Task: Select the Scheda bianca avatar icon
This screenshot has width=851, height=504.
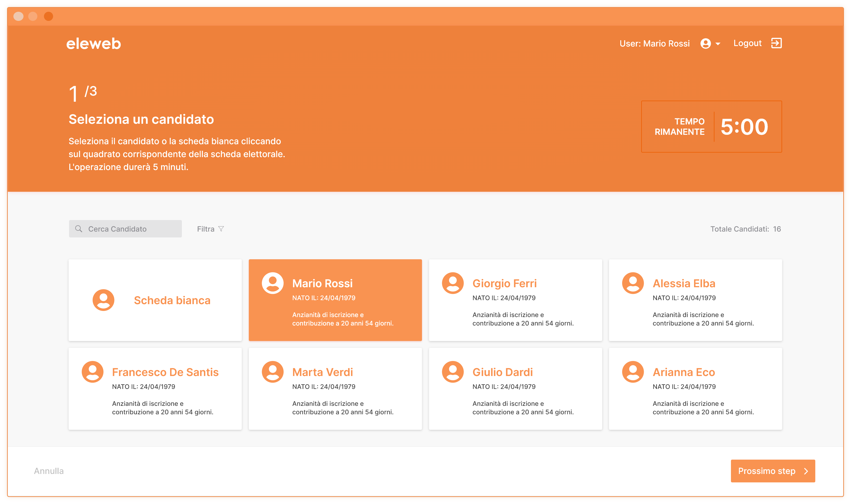Action: (103, 300)
